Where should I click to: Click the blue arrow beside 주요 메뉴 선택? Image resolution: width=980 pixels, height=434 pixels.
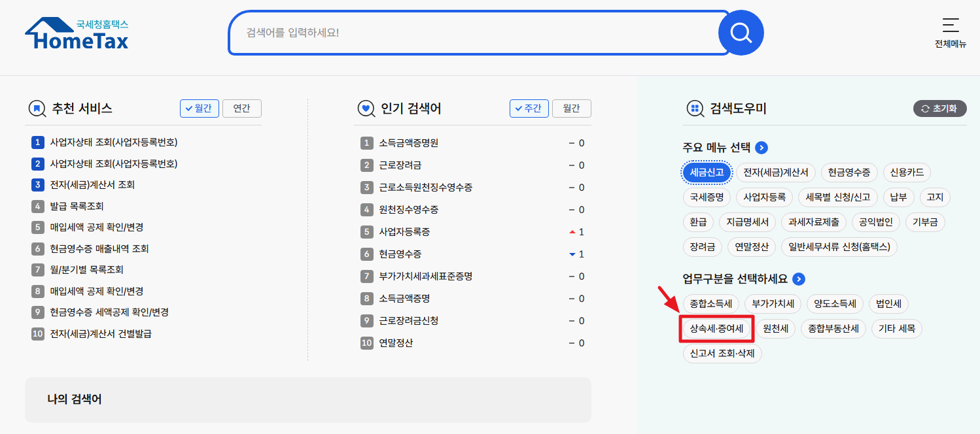[x=760, y=148]
